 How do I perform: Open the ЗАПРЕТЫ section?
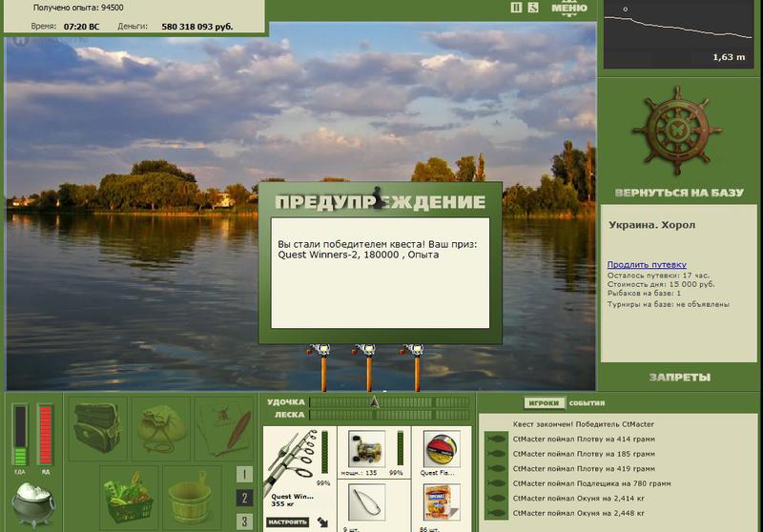[679, 377]
